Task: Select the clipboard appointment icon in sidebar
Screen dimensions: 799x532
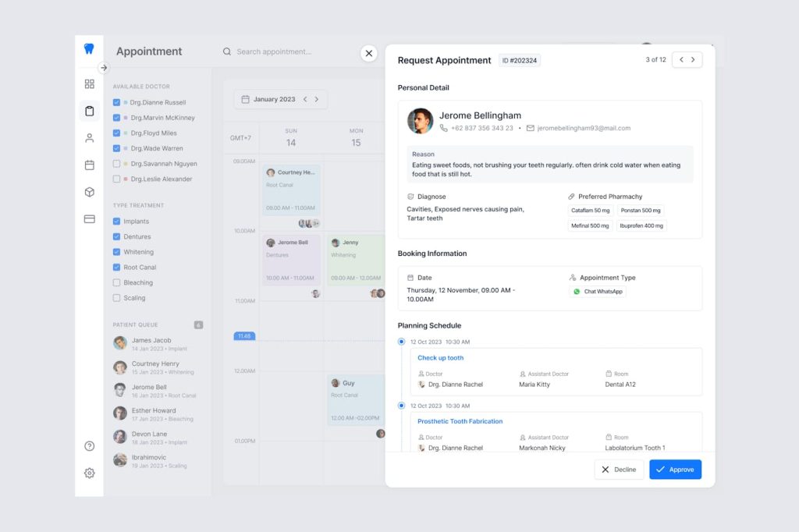Action: click(89, 111)
